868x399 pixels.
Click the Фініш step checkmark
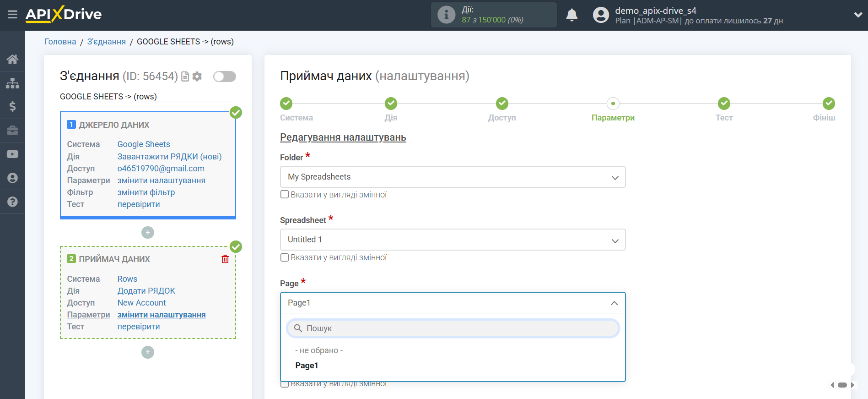829,104
